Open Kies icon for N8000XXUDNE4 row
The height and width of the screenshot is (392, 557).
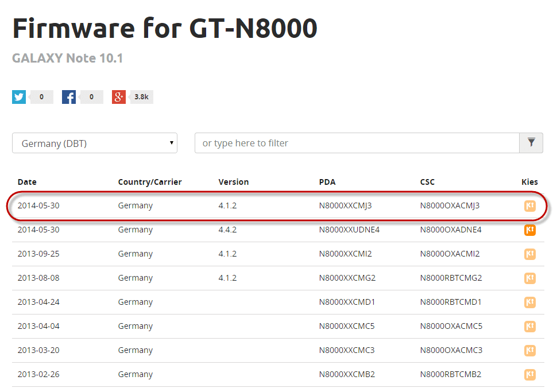click(529, 230)
